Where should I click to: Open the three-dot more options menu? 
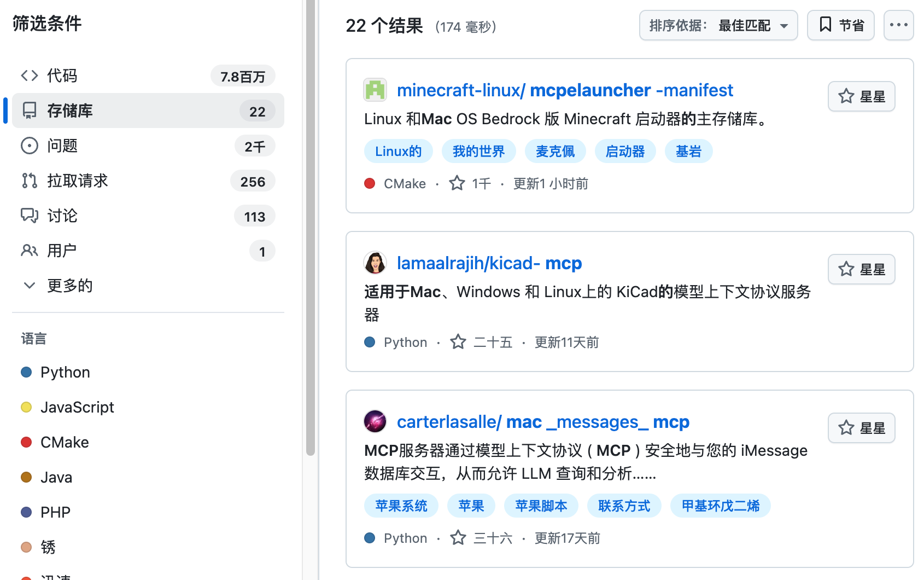[899, 25]
